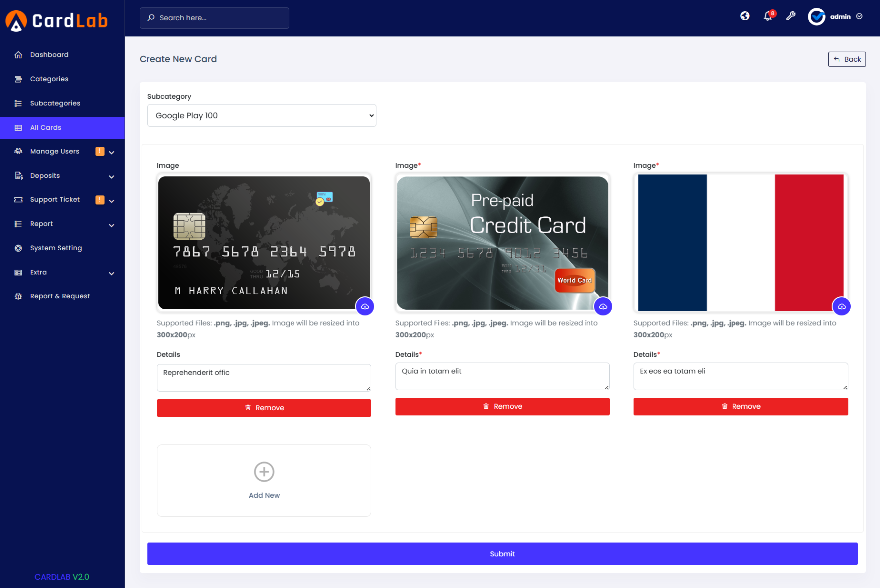Viewport: 880px width, 588px height.
Task: Remove the French flag card entry
Action: coord(740,406)
